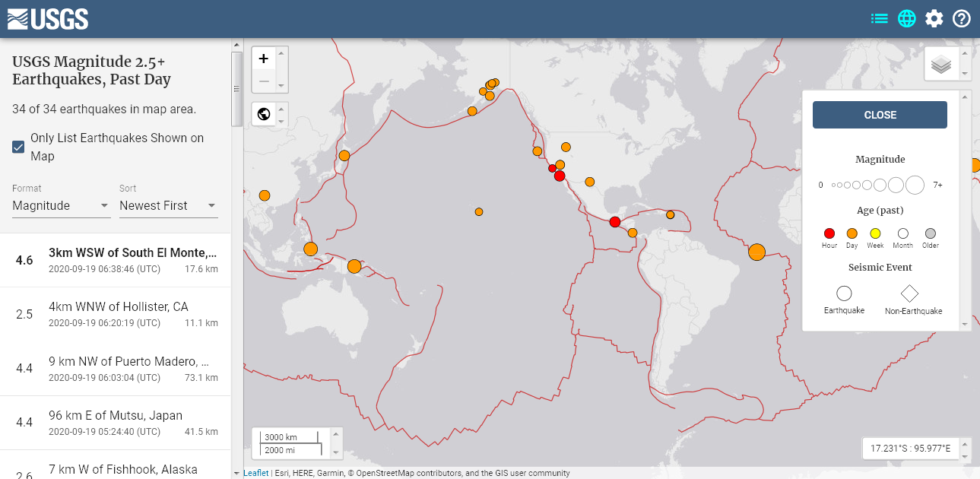
Task: Open the help question mark icon
Action: [962, 18]
